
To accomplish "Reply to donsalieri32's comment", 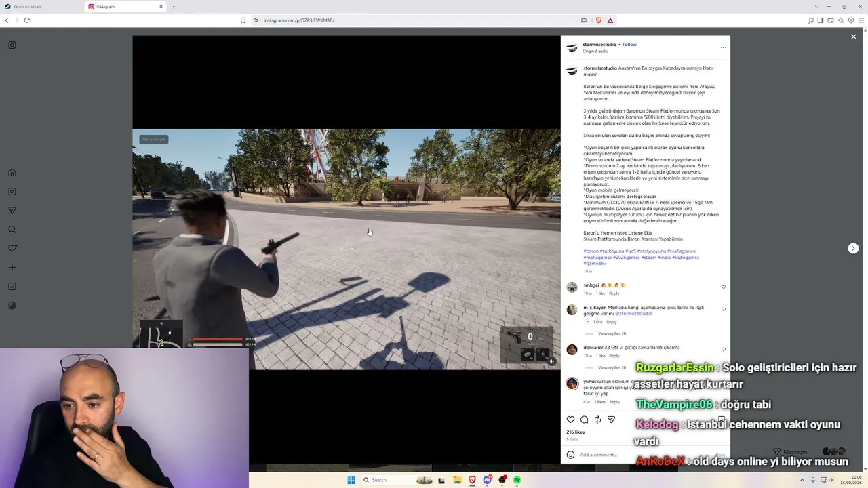I will 614,356.
